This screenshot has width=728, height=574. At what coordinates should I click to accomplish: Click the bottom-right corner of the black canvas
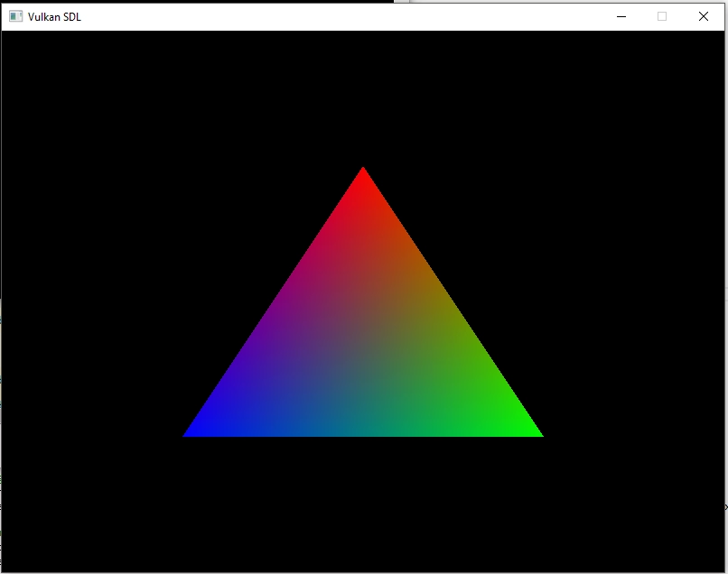(x=722, y=569)
